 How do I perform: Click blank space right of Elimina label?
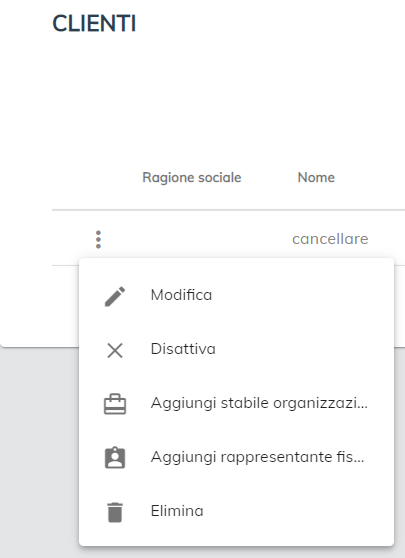pyautogui.click(x=299, y=511)
